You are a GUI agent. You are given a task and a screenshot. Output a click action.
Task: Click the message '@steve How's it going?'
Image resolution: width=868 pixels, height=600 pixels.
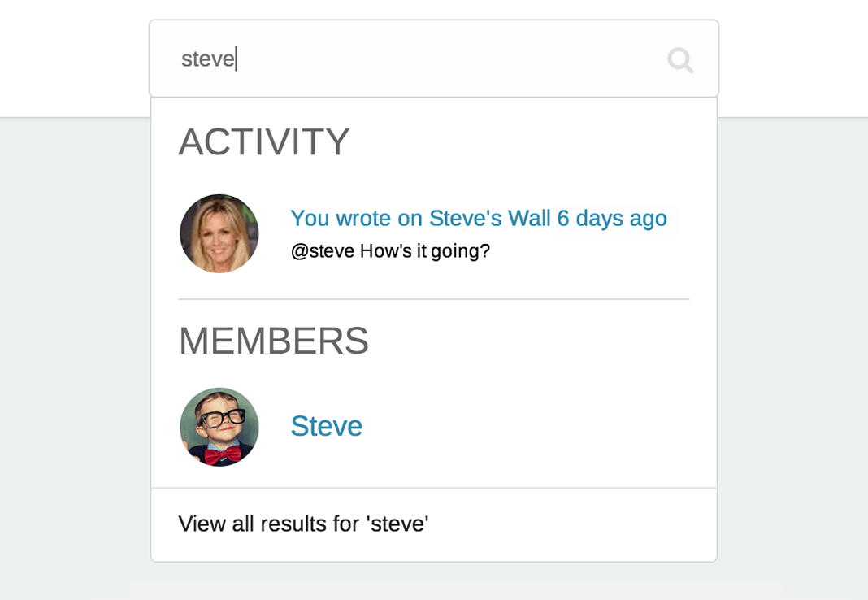point(390,251)
